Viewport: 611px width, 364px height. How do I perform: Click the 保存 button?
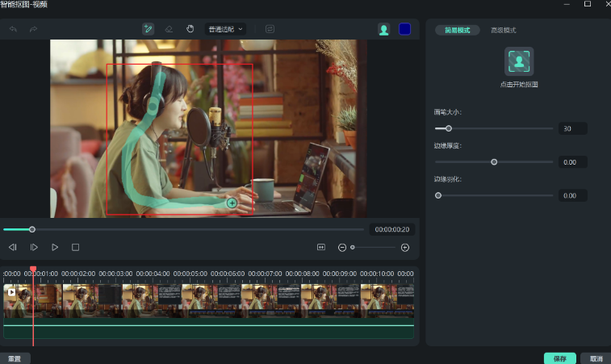[x=559, y=358]
